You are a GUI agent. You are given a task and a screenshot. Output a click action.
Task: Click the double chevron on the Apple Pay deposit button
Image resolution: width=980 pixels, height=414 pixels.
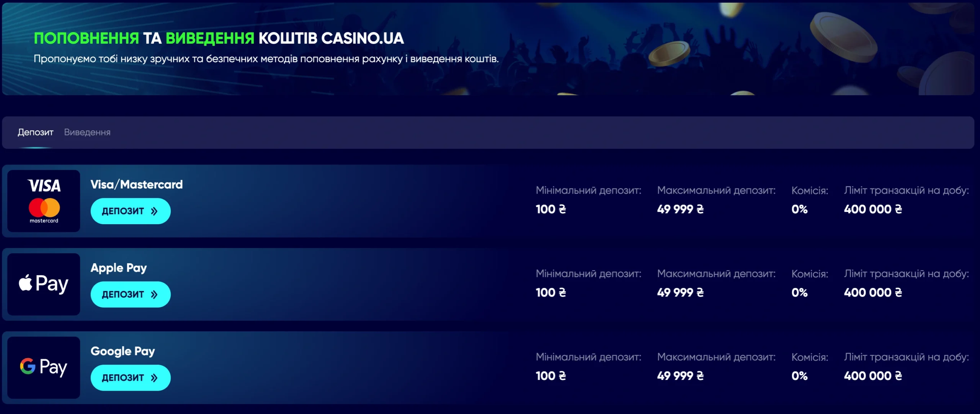tap(154, 295)
